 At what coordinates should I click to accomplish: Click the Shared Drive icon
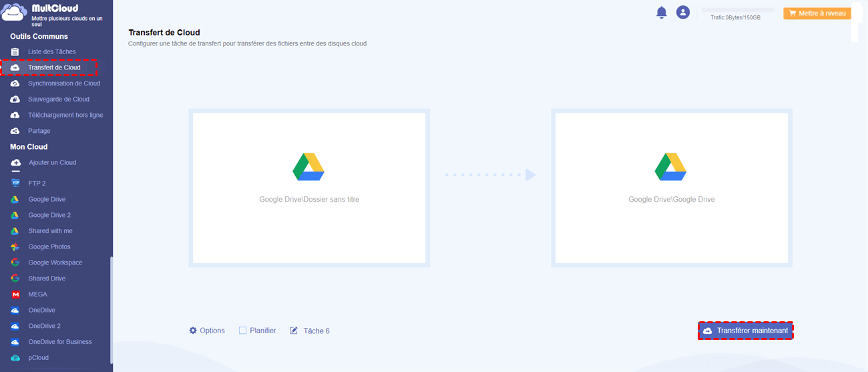click(15, 278)
